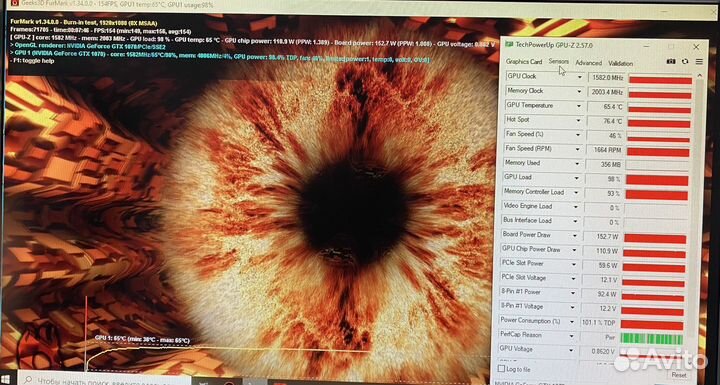Screen dimensions: 720x385
Task: Click the sensor list scrollbar up arrow
Action: click(700, 75)
